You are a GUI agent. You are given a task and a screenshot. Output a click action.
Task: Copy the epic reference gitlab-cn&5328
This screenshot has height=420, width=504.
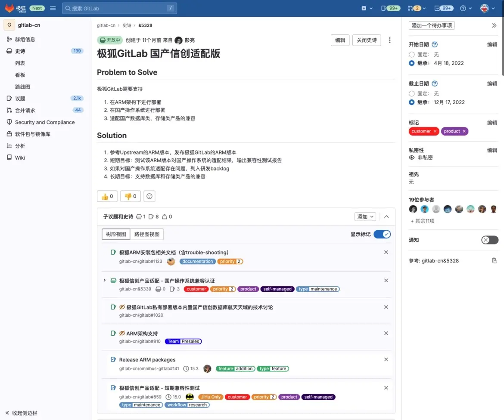(x=494, y=261)
